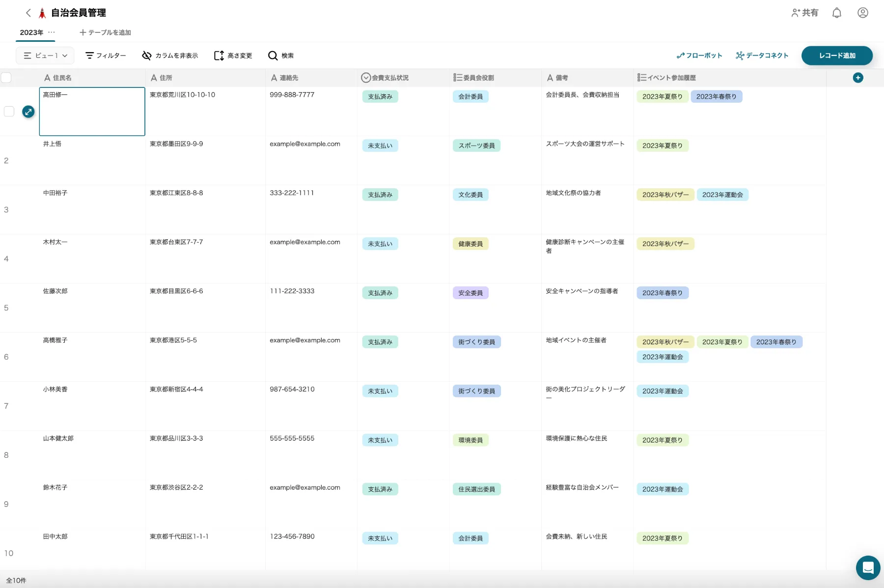This screenshot has width=884, height=588.
Task: Select the 田中太郎 name cell
Action: 92,550
